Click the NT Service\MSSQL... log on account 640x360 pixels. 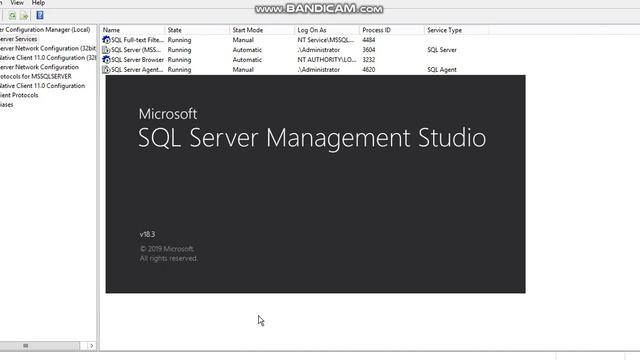326,40
